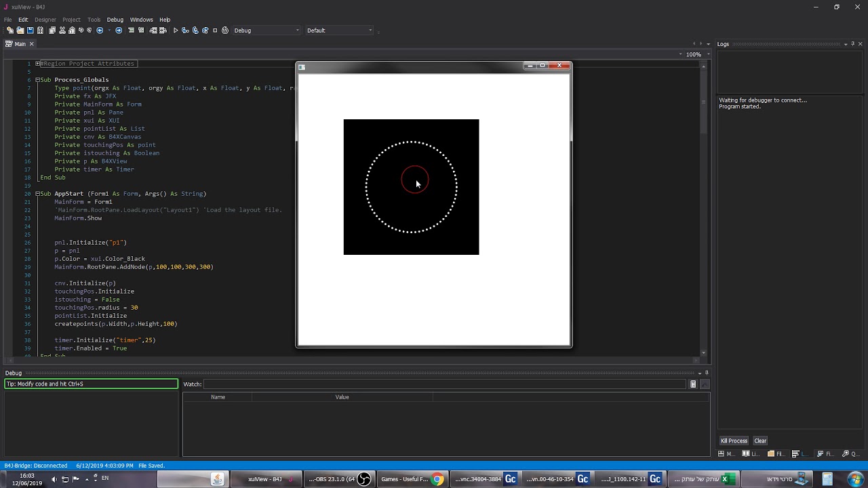Click the Step Over debug icon

click(195, 30)
